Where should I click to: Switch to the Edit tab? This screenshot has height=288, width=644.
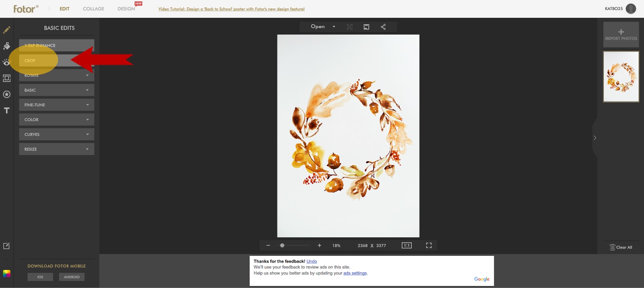coord(64,9)
